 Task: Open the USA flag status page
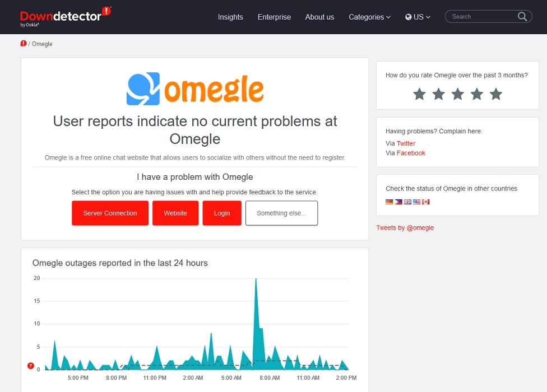pos(418,202)
